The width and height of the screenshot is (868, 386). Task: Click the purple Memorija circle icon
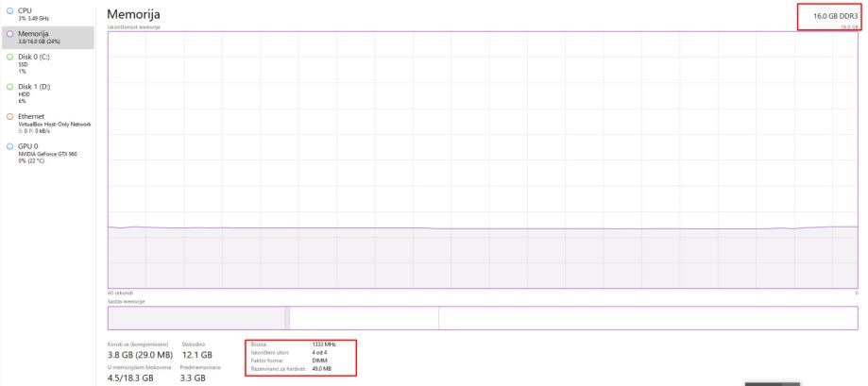[9, 34]
